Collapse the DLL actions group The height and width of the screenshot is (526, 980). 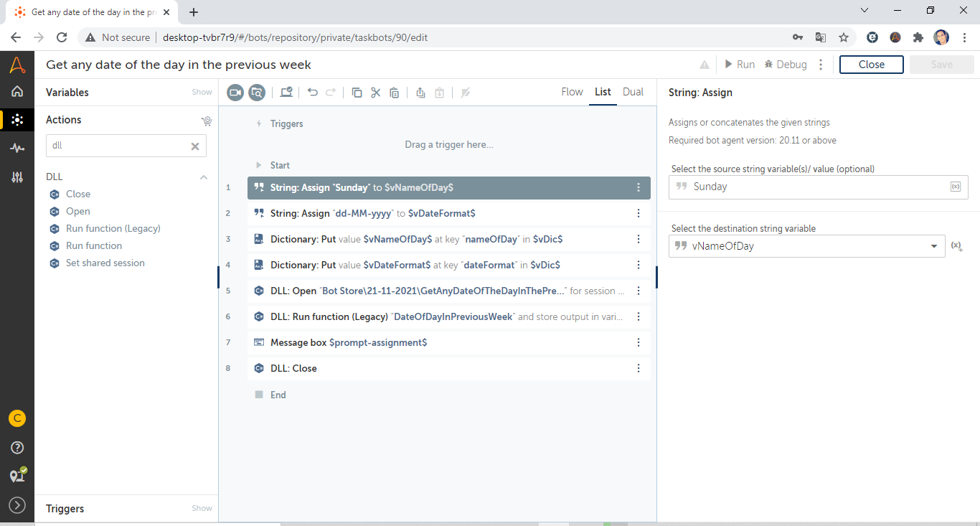point(204,177)
